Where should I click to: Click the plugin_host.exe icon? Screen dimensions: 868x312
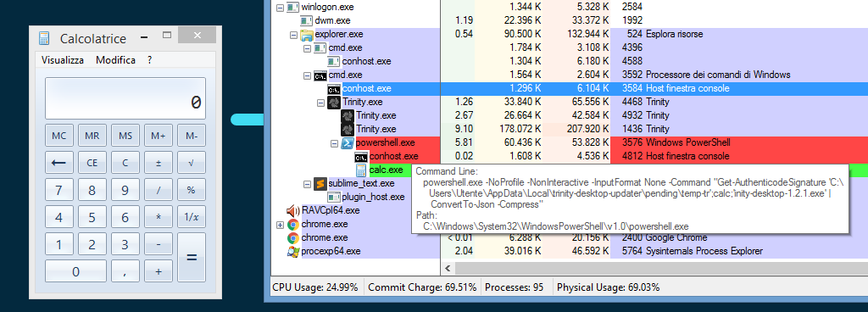334,197
